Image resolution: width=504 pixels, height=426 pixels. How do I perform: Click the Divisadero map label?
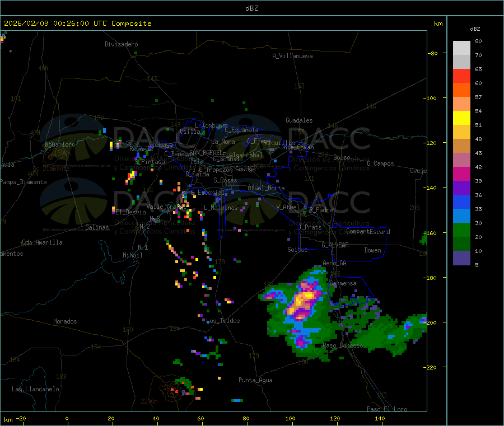tap(121, 44)
